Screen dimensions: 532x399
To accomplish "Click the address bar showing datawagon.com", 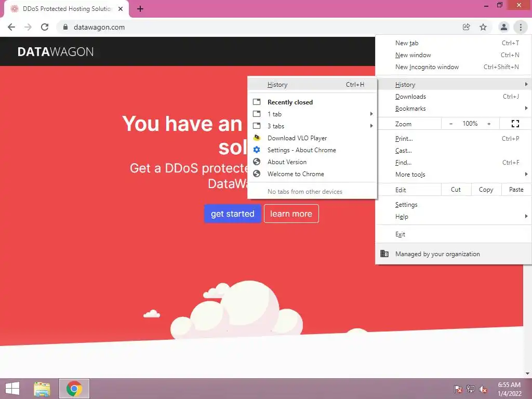I will (x=258, y=27).
